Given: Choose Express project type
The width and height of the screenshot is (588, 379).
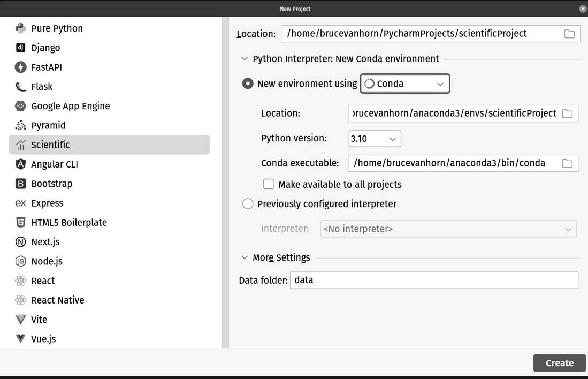Looking at the screenshot, I should point(109,203).
